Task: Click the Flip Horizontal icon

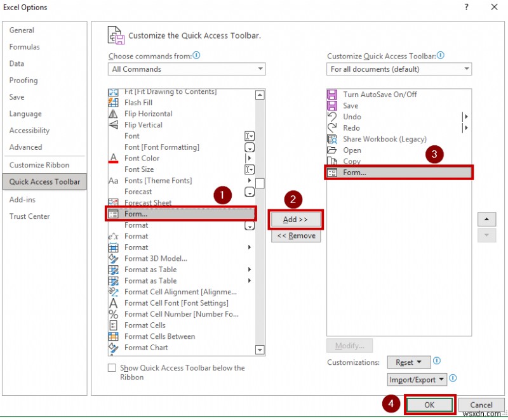Action: click(x=115, y=114)
